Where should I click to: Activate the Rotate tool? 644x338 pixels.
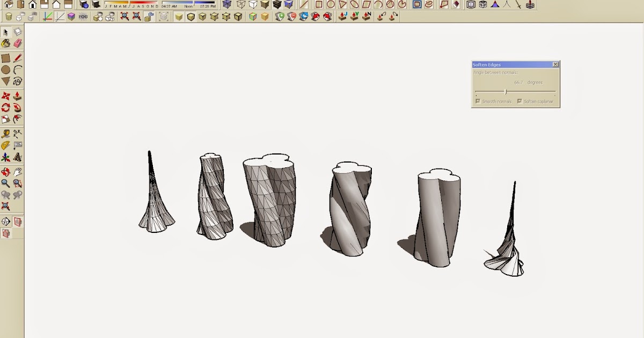pyautogui.click(x=5, y=107)
